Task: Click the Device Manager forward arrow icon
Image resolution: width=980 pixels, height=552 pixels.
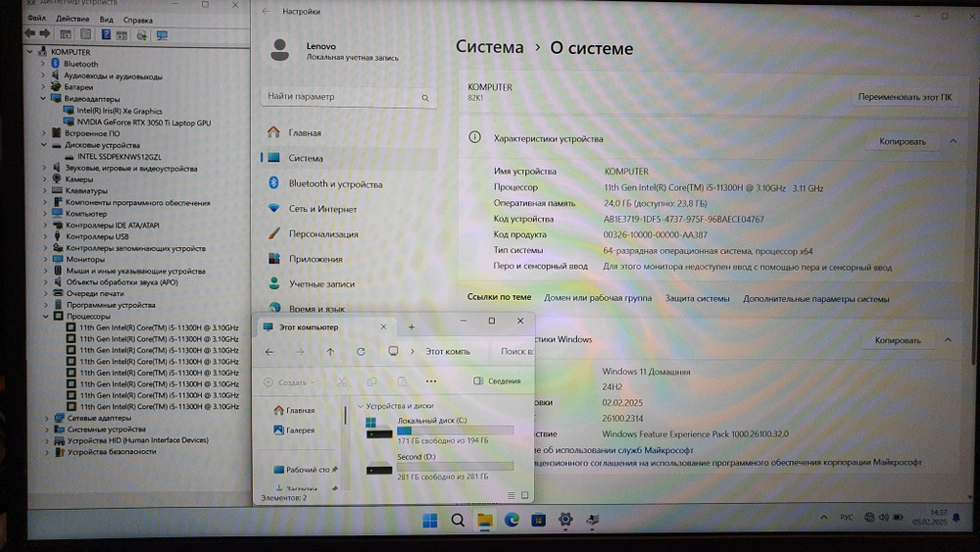Action: (45, 33)
